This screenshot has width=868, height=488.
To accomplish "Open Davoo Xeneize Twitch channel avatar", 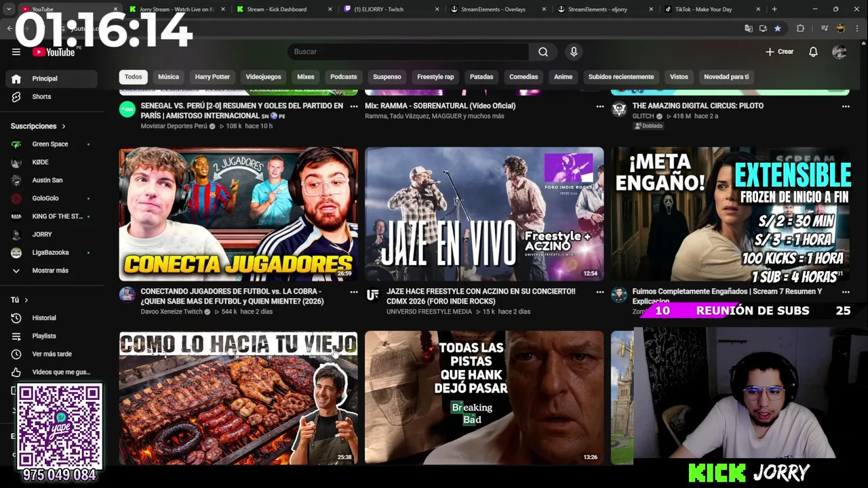I will pos(127,294).
